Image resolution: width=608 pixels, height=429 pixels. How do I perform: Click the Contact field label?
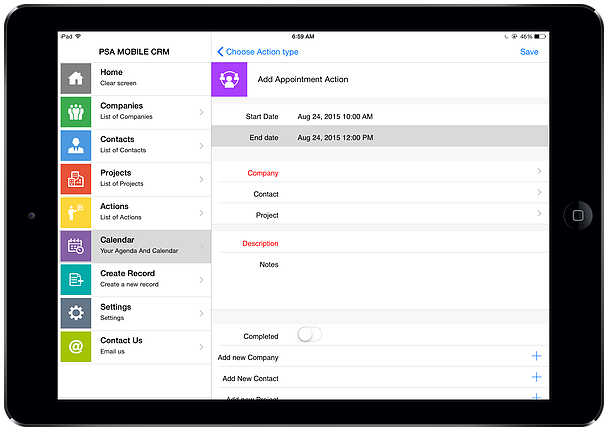pyautogui.click(x=266, y=194)
